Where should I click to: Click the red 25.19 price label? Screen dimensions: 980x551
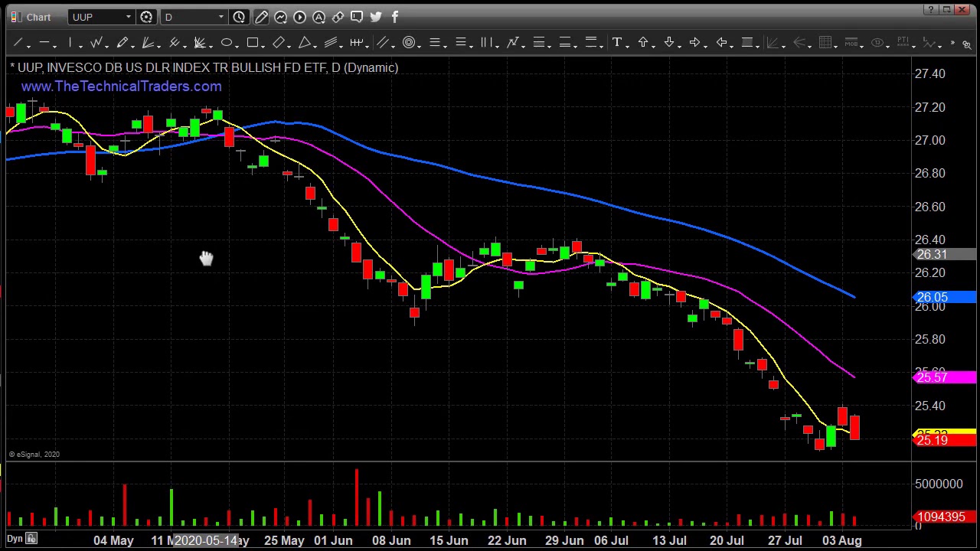pyautogui.click(x=945, y=441)
